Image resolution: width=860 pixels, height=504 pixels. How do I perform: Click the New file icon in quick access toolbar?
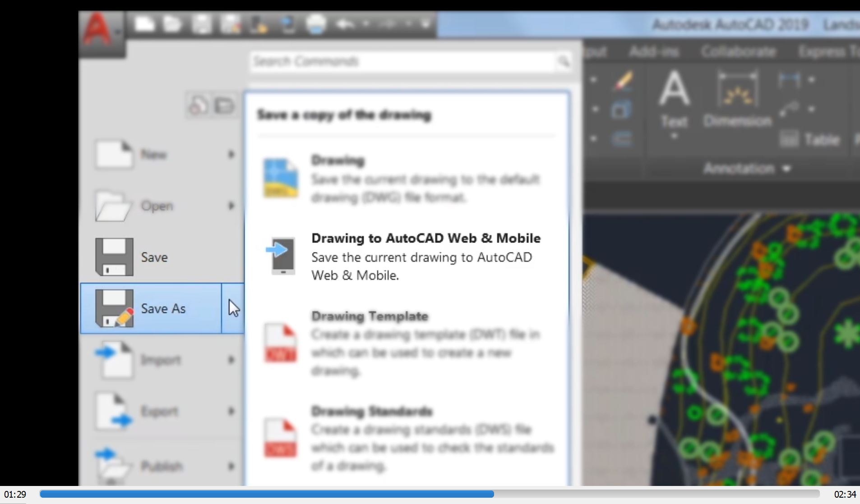[144, 24]
